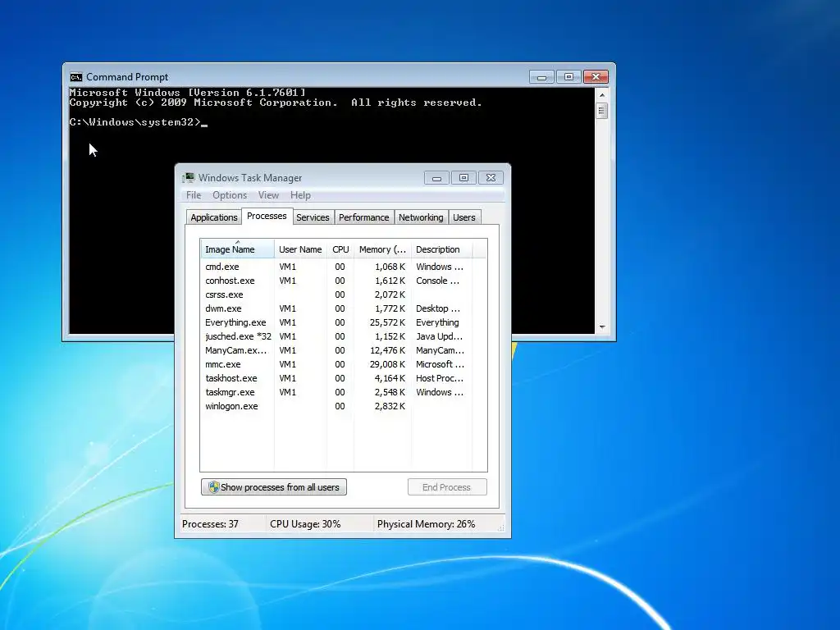This screenshot has width=840, height=630.
Task: Switch to the Users tab
Action: coord(464,217)
